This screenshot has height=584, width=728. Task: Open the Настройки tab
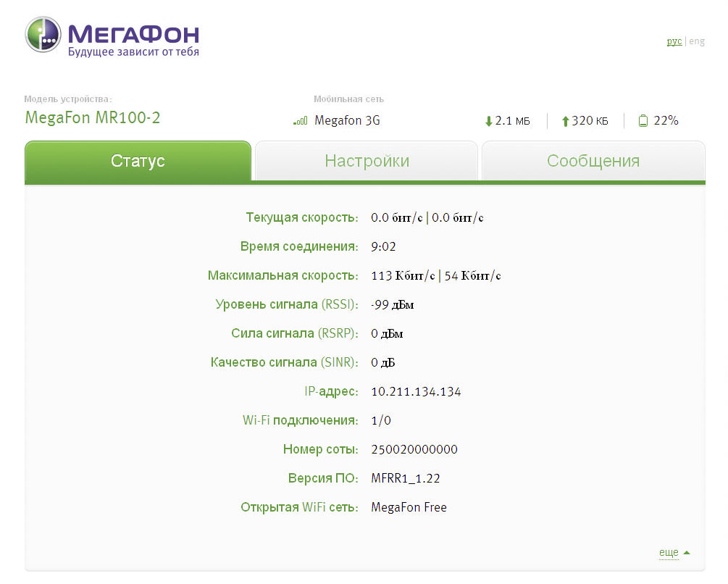click(x=367, y=161)
